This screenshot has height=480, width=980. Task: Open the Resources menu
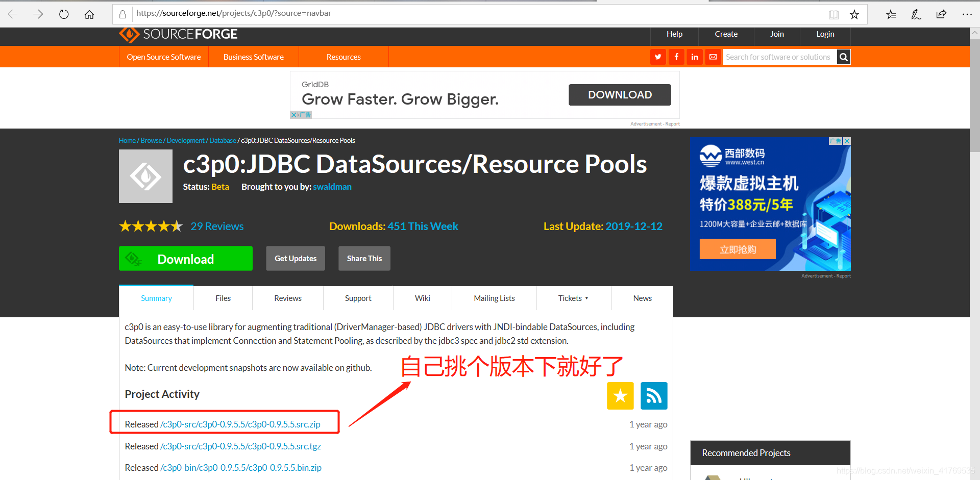[x=344, y=57]
